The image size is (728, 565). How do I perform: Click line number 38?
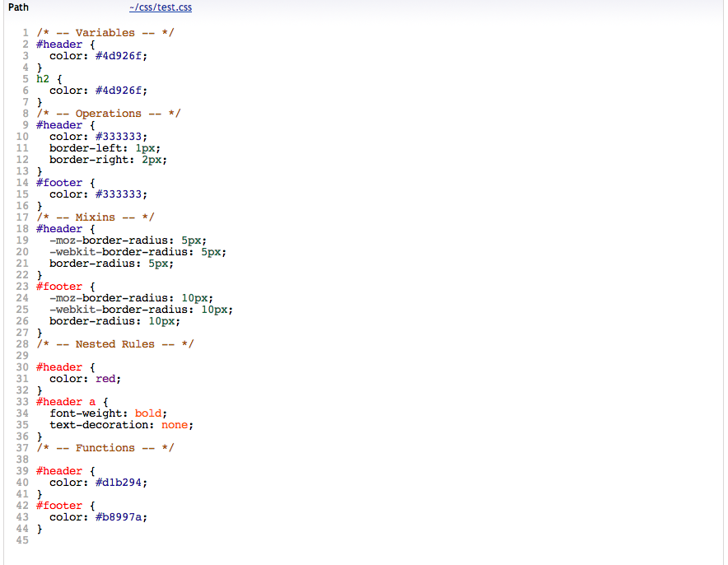coord(22,460)
